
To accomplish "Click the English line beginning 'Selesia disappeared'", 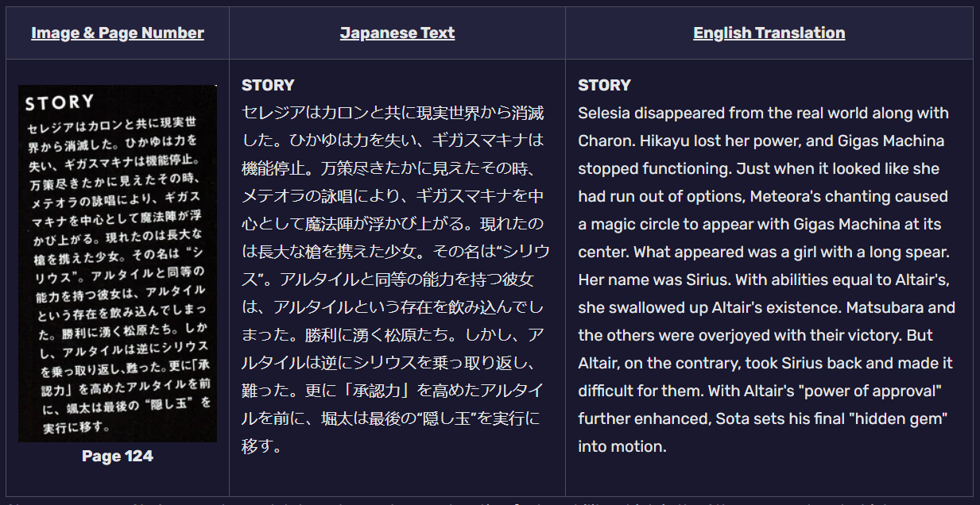I will pyautogui.click(x=763, y=113).
